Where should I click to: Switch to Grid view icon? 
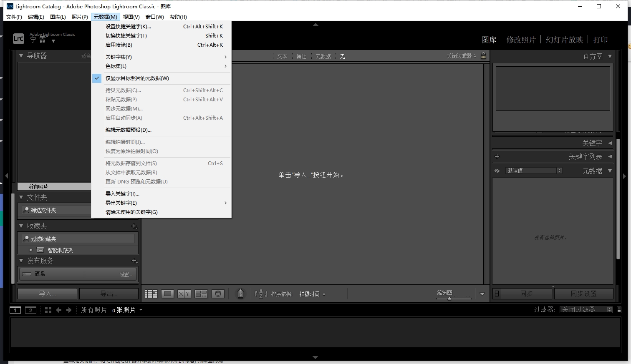[151, 294]
